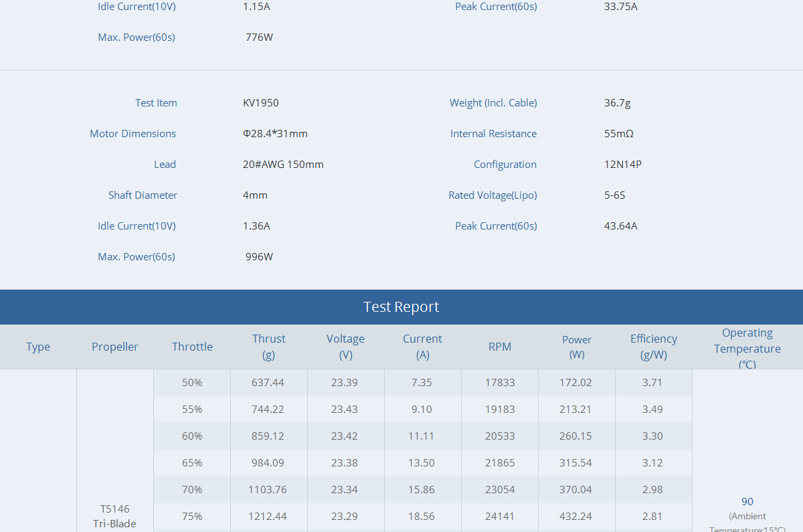Click the 'Voltage (V)' column header

(346, 347)
